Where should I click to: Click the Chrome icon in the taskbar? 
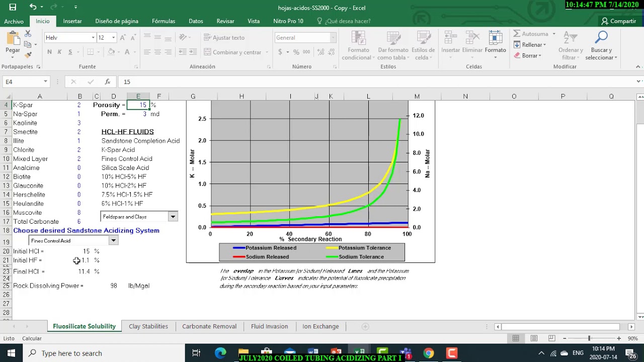point(429,353)
